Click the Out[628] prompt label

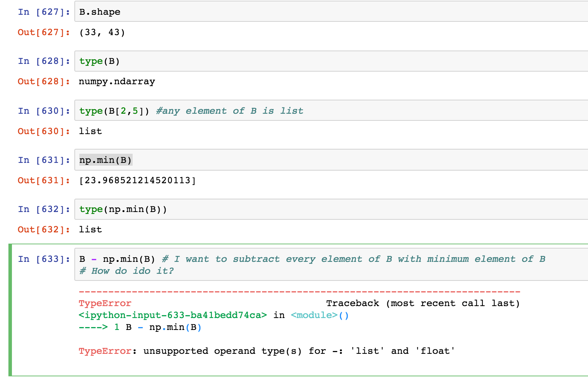point(44,81)
